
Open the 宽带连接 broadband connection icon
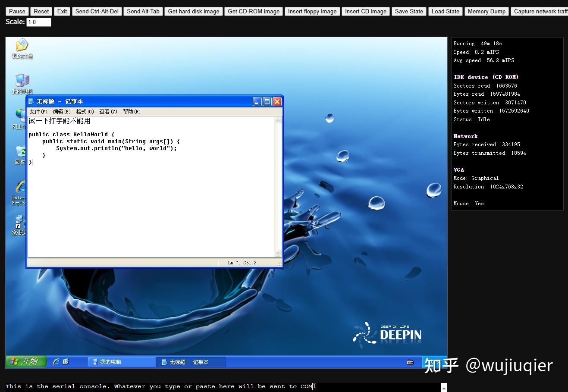19,224
